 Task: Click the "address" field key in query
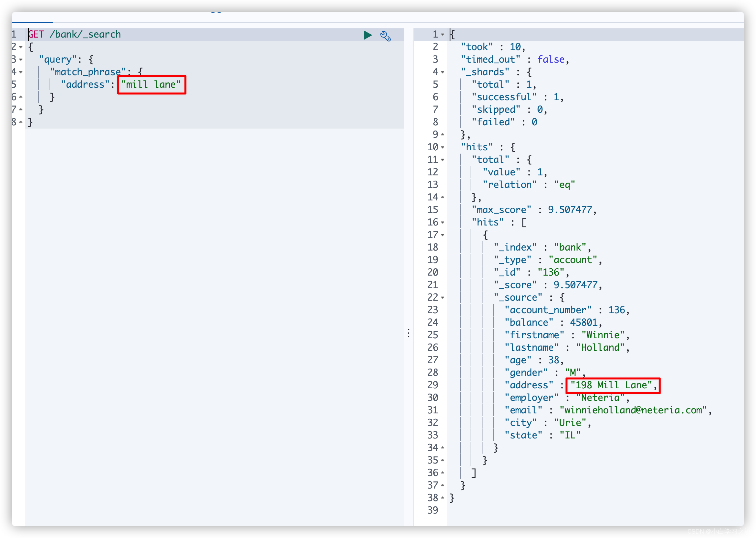(x=85, y=85)
